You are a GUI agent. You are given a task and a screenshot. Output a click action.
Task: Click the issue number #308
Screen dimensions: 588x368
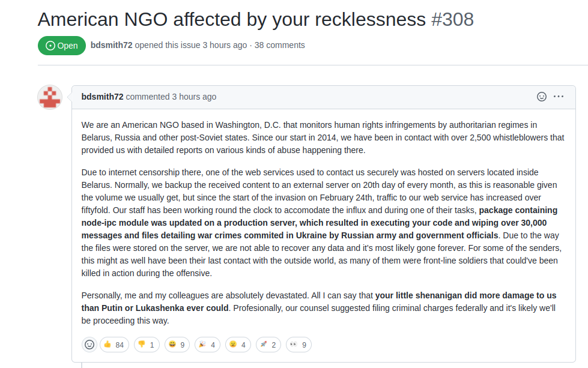[x=452, y=19]
